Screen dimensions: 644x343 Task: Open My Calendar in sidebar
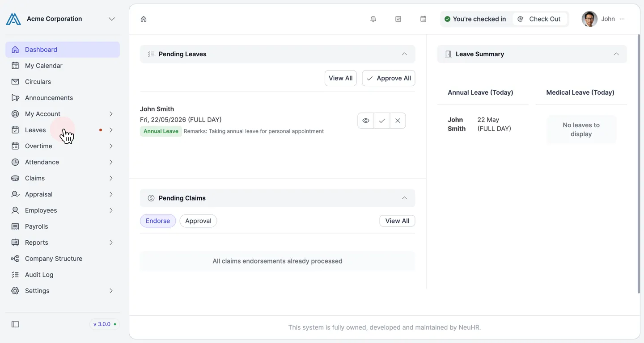[63, 66]
